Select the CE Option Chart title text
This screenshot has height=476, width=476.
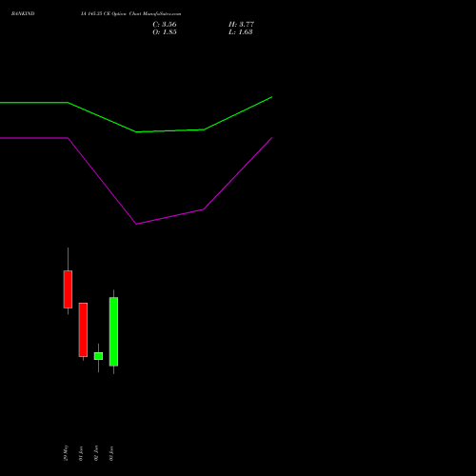(130, 14)
